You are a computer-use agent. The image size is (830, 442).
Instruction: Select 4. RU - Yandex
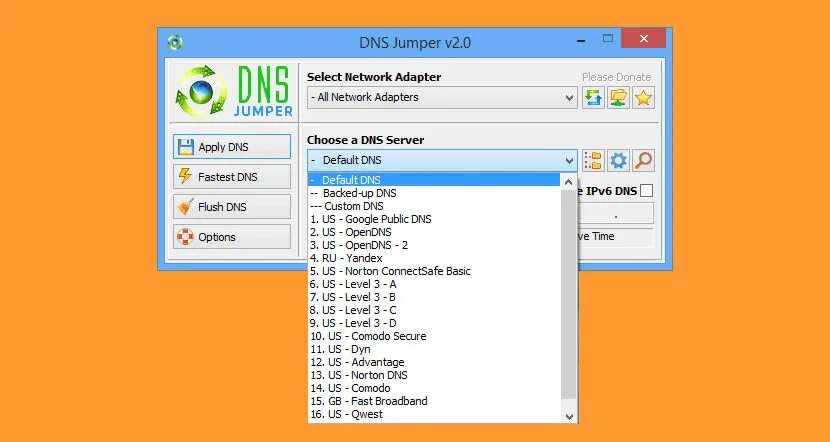(x=434, y=258)
